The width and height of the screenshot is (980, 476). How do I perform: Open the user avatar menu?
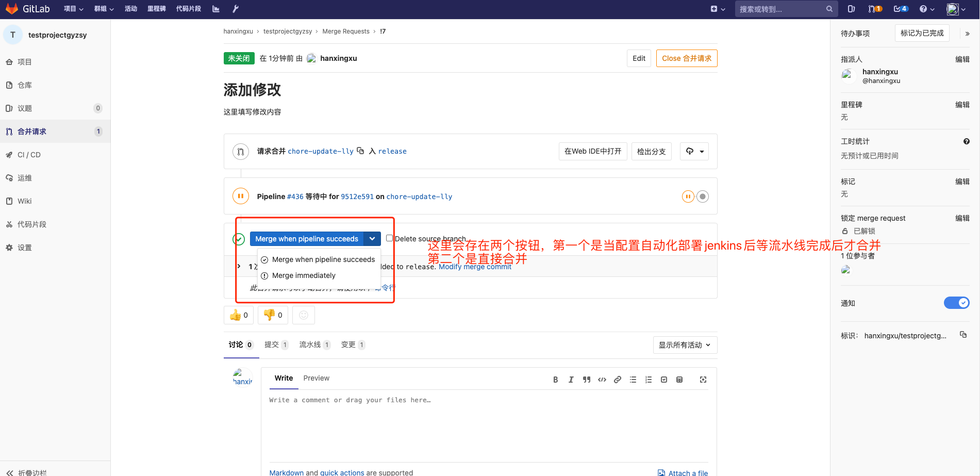click(x=956, y=9)
